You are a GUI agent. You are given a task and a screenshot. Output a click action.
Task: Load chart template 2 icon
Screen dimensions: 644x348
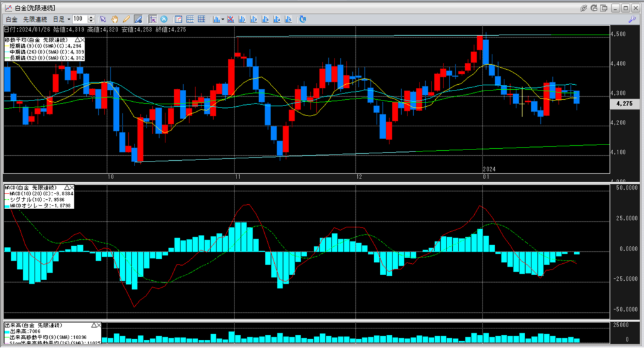(x=253, y=19)
